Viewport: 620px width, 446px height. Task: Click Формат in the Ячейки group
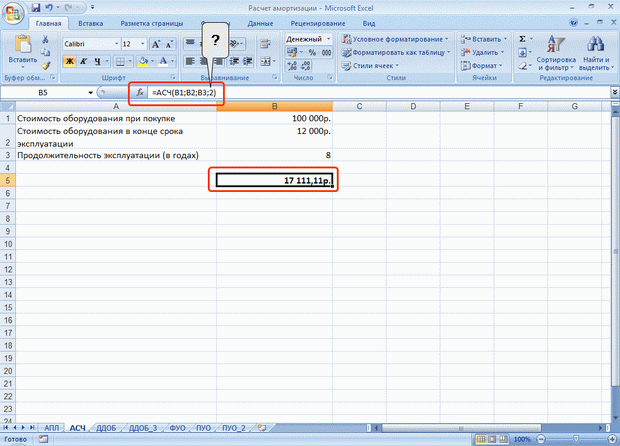[x=482, y=66]
